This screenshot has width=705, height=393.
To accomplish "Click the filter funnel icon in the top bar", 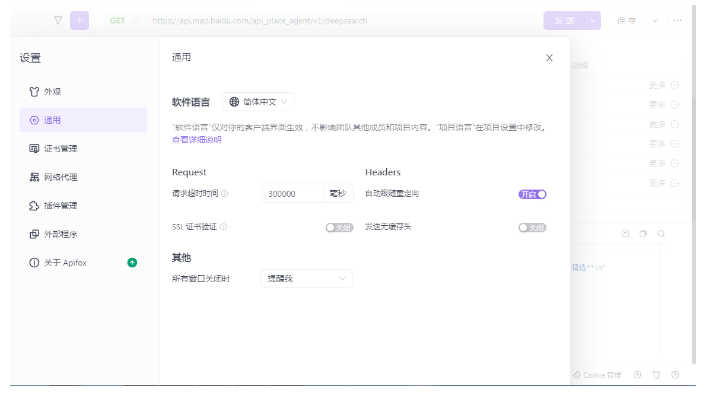I will click(58, 20).
